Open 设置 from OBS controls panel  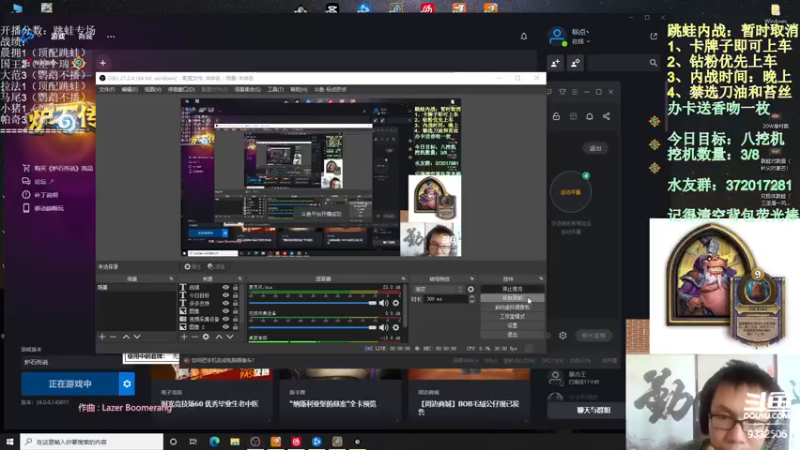click(512, 326)
